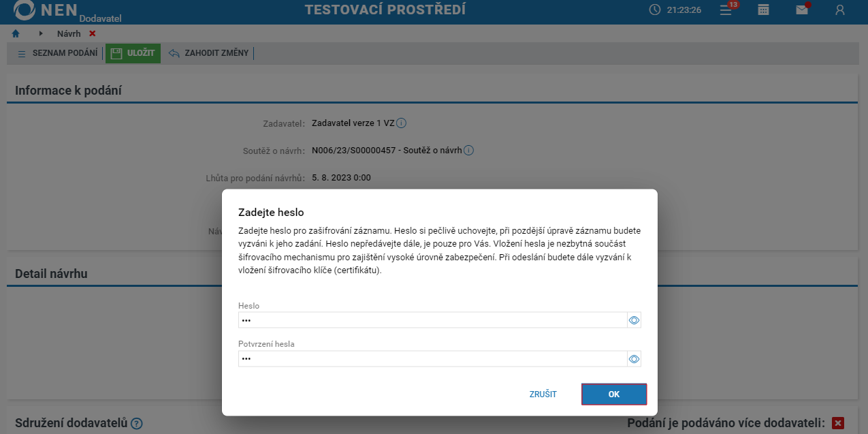Screen dimensions: 868x434
Task: Open the mail messages icon
Action: coord(802,10)
